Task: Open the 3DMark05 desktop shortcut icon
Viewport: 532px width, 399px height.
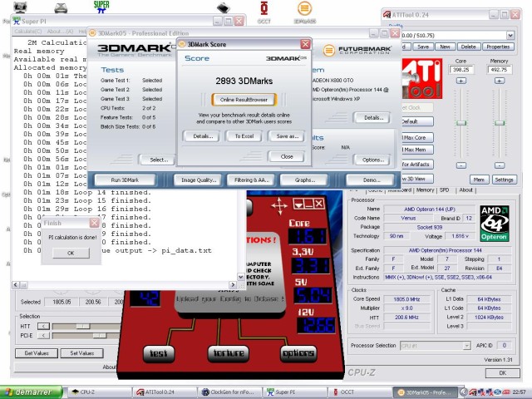Action: [304, 9]
